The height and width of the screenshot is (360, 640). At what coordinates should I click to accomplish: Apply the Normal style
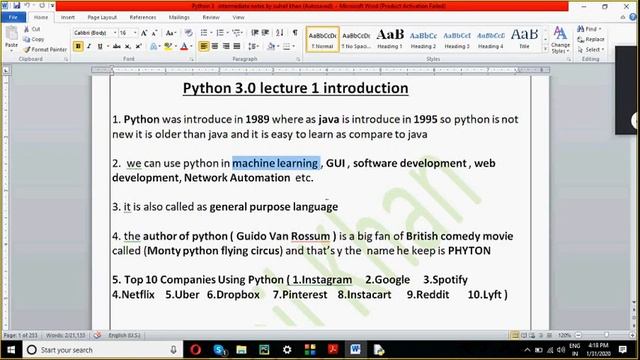(x=322, y=39)
